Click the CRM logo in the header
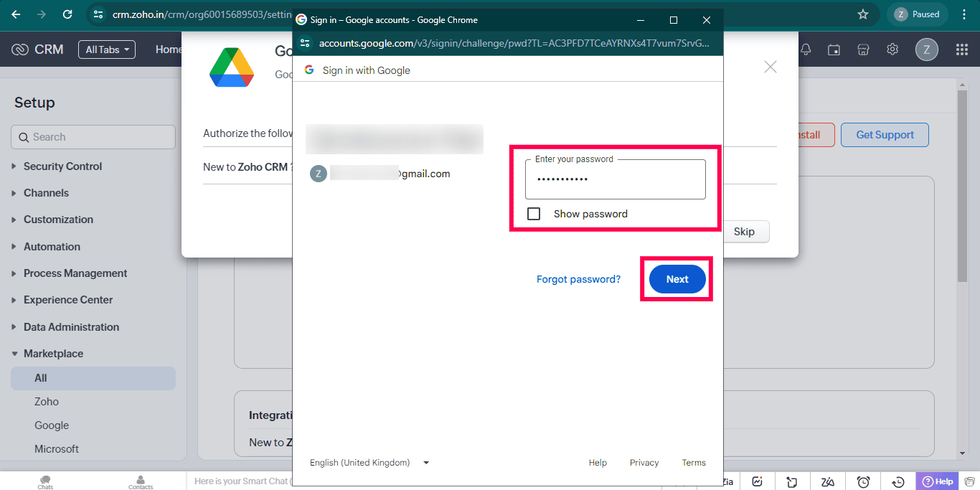Image resolution: width=980 pixels, height=490 pixels. (x=38, y=50)
